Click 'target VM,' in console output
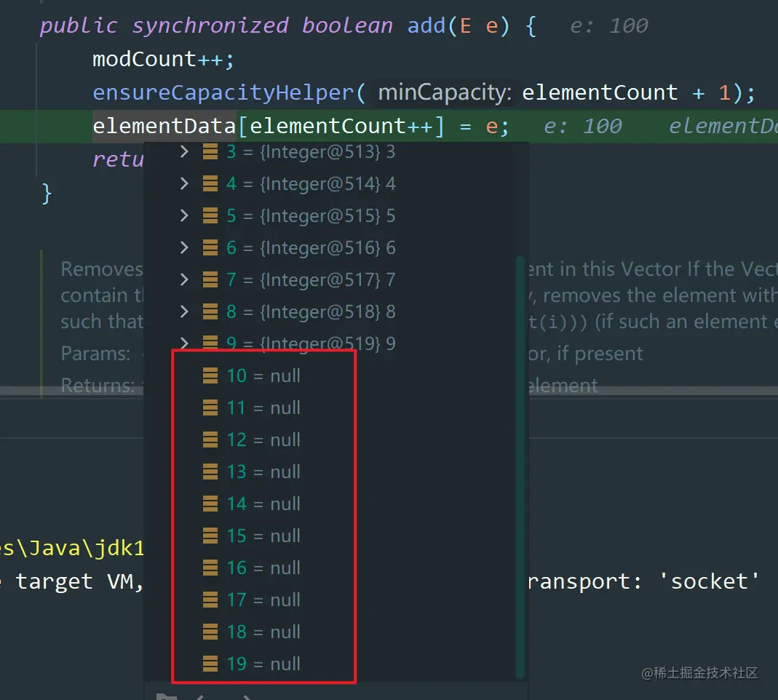778x700 pixels. coord(79,581)
